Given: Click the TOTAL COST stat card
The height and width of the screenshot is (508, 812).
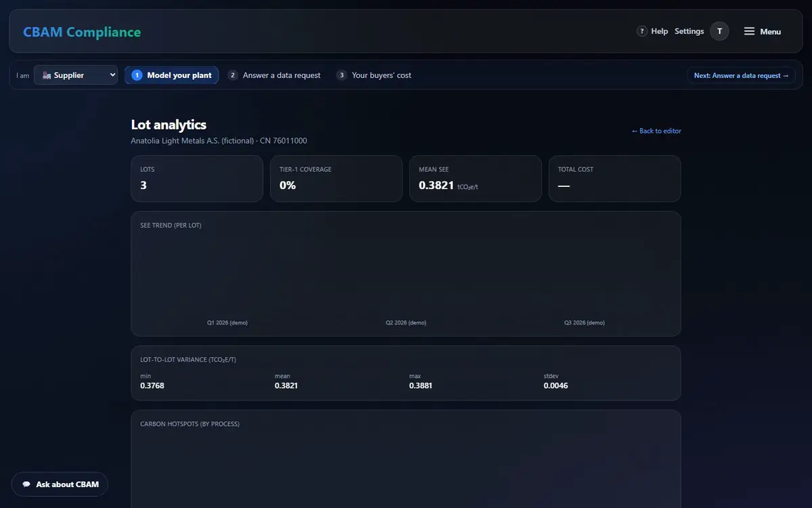Looking at the screenshot, I should click(615, 179).
